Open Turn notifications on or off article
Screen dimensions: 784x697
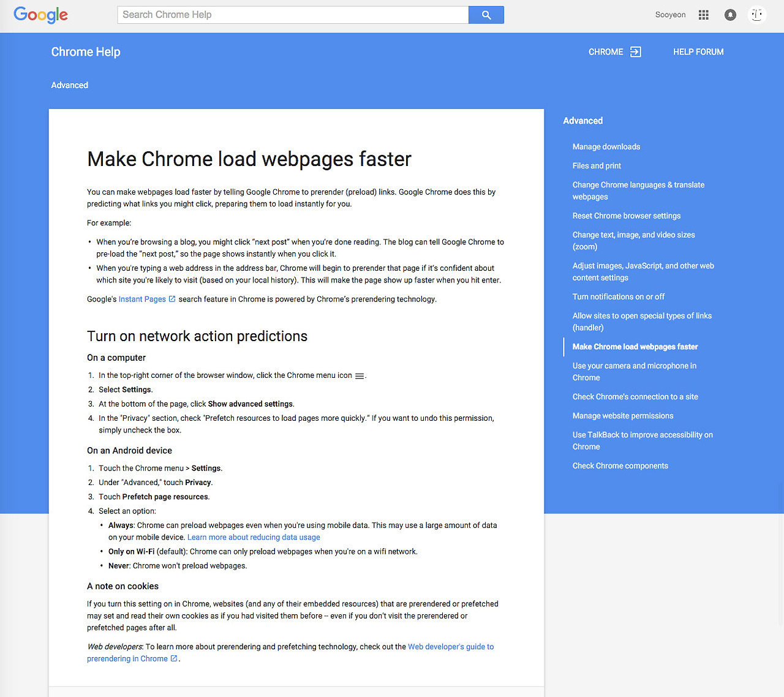pos(618,296)
